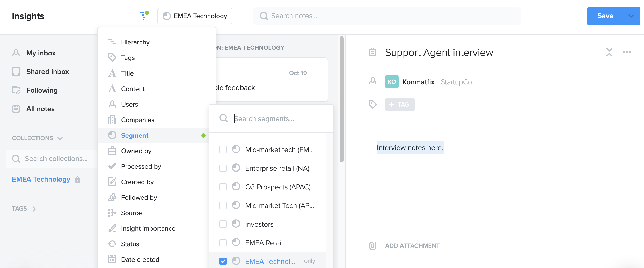Viewport: 644px width, 268px height.
Task: Click the Status refresh icon
Action: point(112,244)
